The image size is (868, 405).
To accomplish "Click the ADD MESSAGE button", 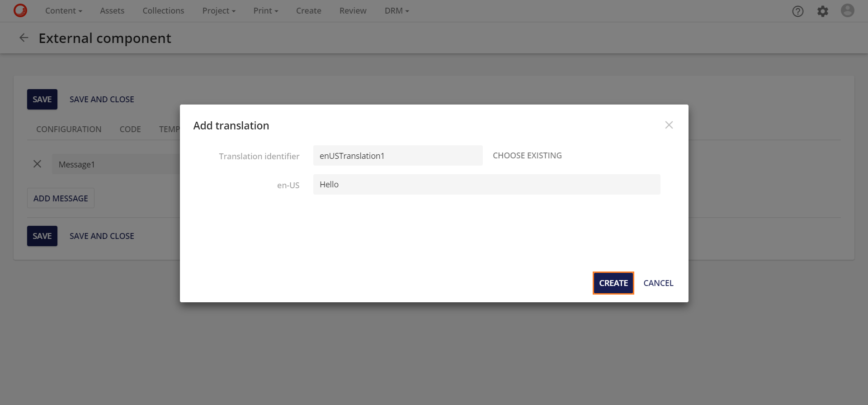I will tap(61, 198).
